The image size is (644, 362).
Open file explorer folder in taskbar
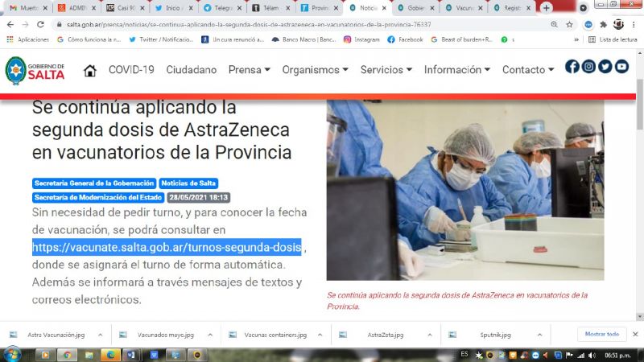89,355
